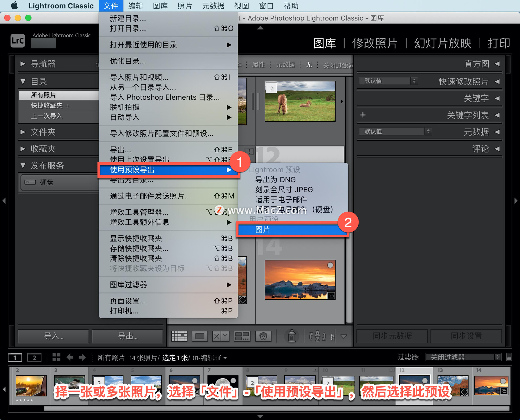Expand the 关键字 panel

click(x=497, y=98)
